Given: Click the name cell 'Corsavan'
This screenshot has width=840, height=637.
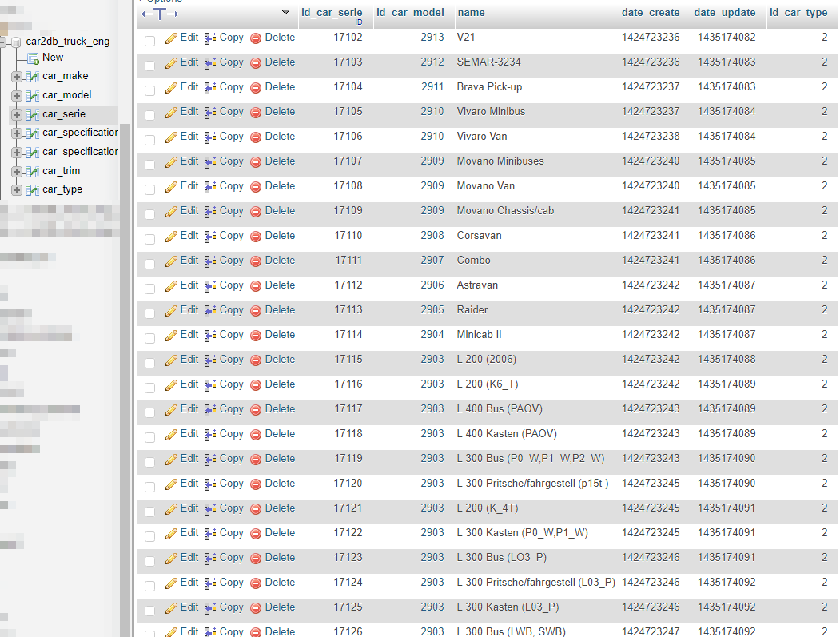Looking at the screenshot, I should (479, 235).
